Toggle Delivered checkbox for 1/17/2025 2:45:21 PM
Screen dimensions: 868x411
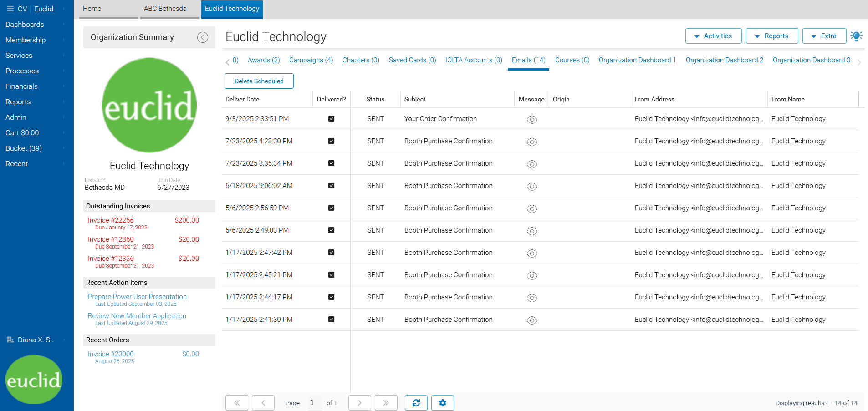332,275
